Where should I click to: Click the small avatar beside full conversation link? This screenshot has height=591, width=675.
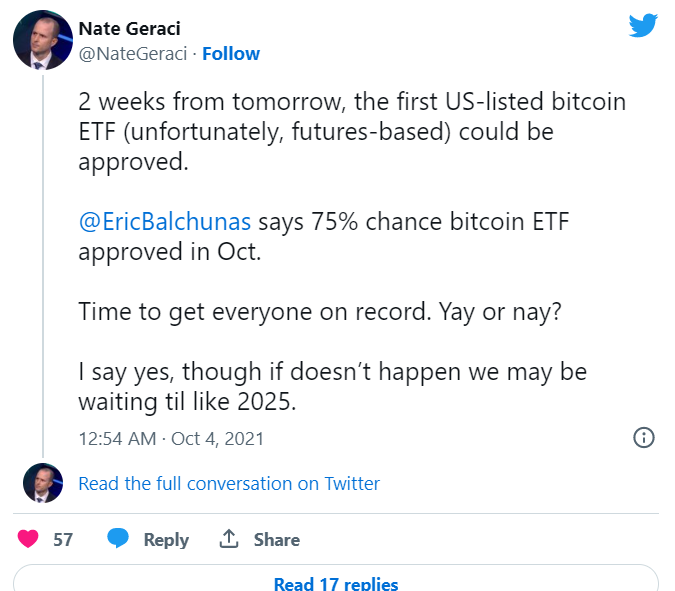43,483
